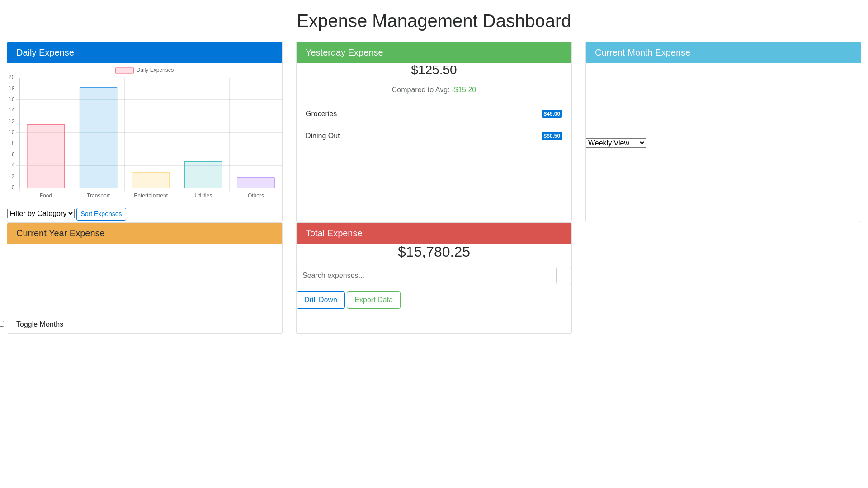868x488 pixels.
Task: Click the $45.00 Groceries badge
Action: pyautogui.click(x=552, y=114)
